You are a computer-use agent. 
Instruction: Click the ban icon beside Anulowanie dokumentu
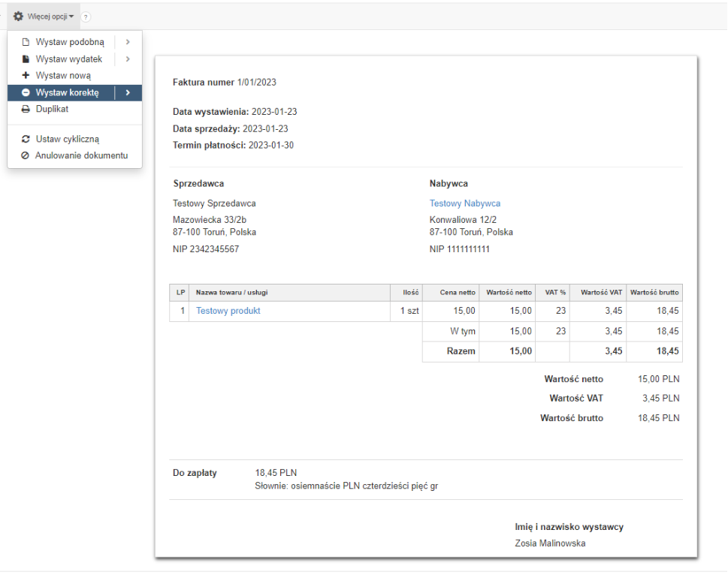(26, 156)
